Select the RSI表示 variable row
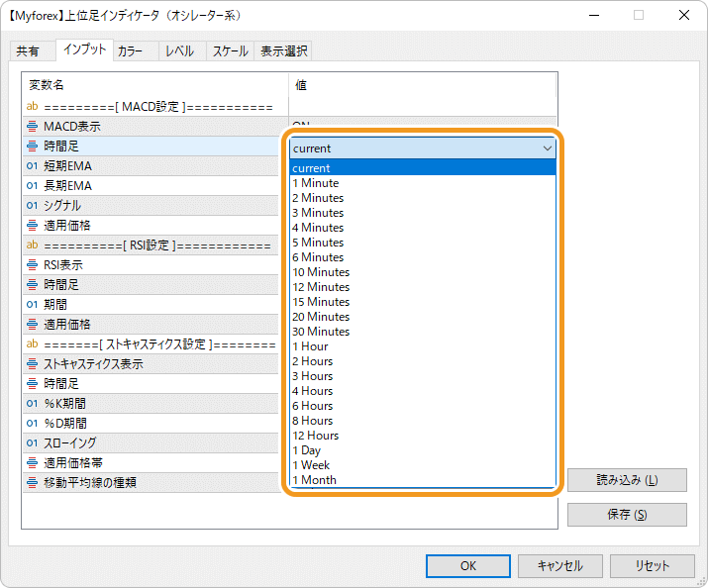Image resolution: width=708 pixels, height=588 pixels. pyautogui.click(x=151, y=265)
